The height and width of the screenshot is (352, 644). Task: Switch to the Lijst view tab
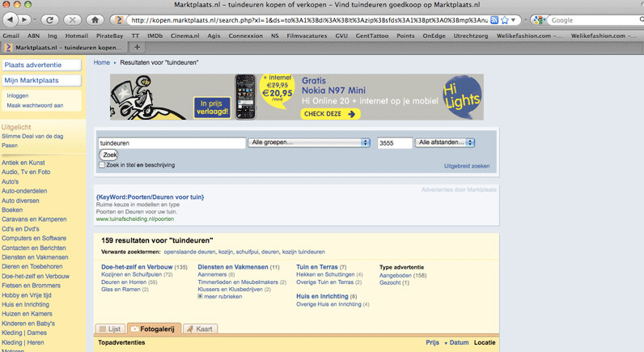coord(111,329)
